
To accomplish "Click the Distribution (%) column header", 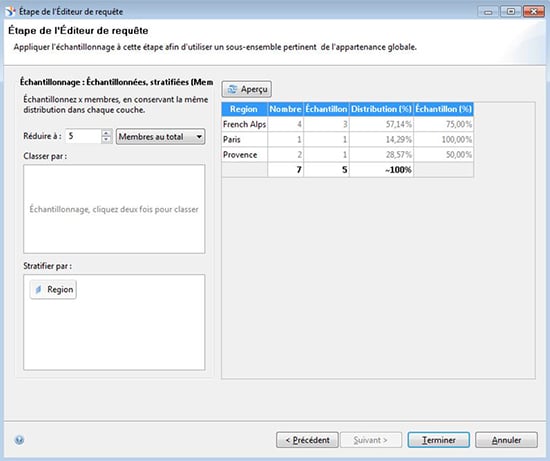I will point(382,109).
